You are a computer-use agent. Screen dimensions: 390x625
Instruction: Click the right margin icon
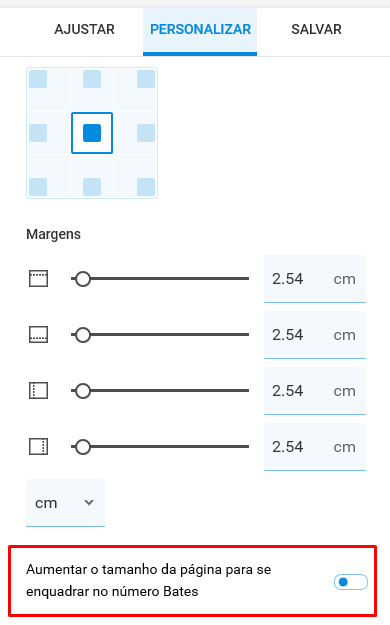[39, 447]
